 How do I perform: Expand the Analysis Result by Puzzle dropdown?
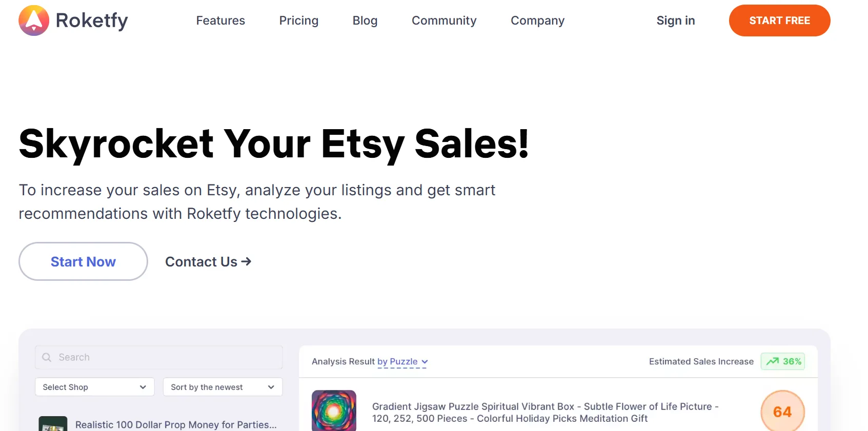[x=402, y=362]
